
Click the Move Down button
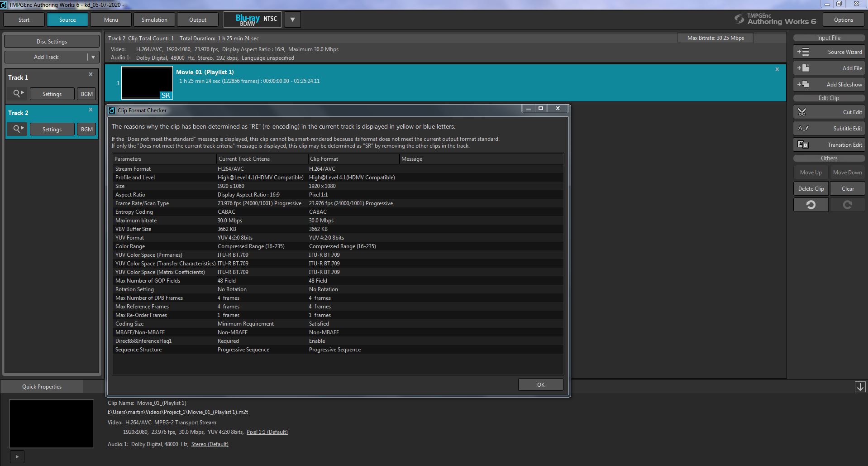[x=847, y=173]
